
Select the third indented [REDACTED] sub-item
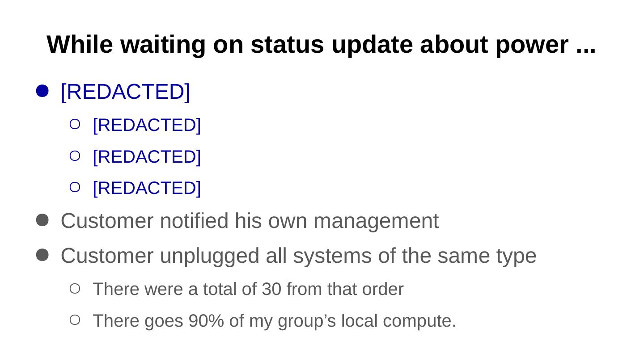[x=147, y=188]
